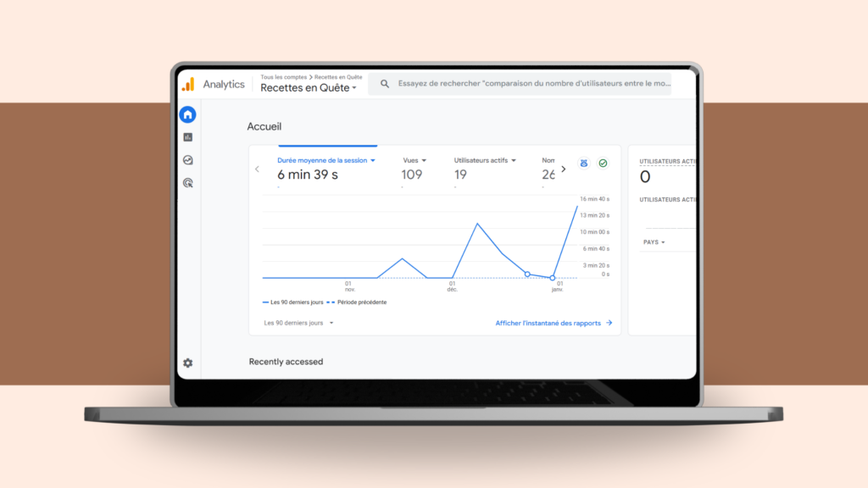This screenshot has height=488, width=868.
Task: Click the 'Période précédente' legend entry
Action: [357, 302]
